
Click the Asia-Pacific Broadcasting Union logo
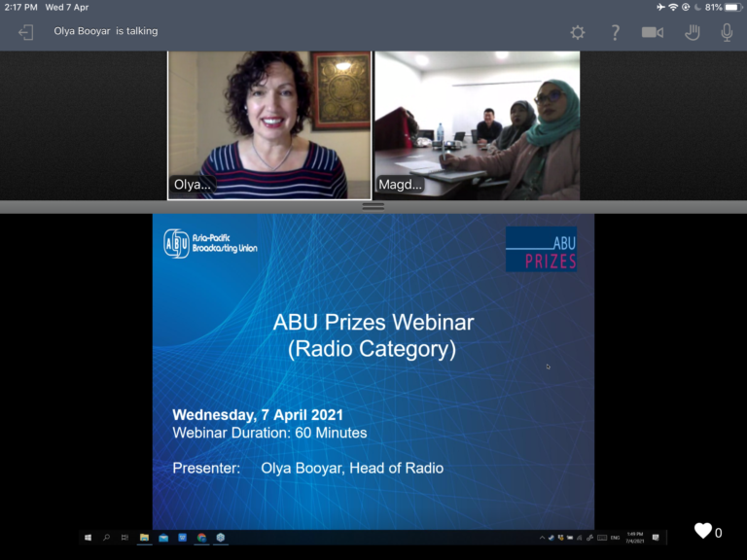[210, 243]
